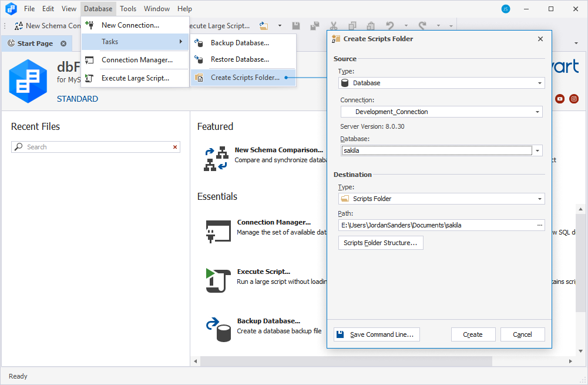Open the YouTube social icon

[559, 99]
